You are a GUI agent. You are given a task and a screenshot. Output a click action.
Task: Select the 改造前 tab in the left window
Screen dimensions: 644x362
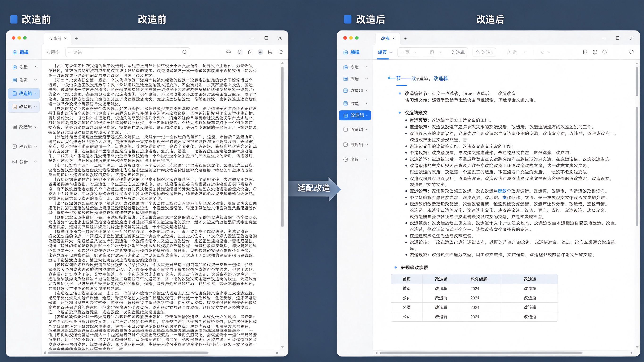57,38
